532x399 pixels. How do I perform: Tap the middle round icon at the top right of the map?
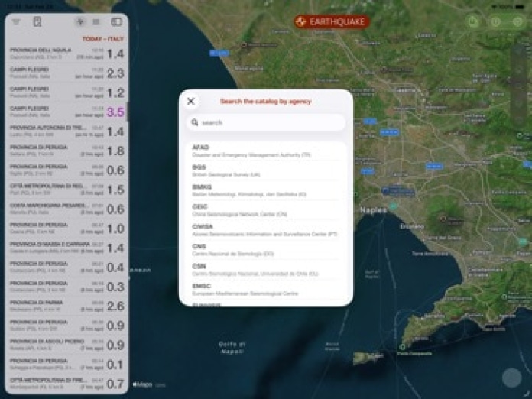pyautogui.click(x=495, y=22)
